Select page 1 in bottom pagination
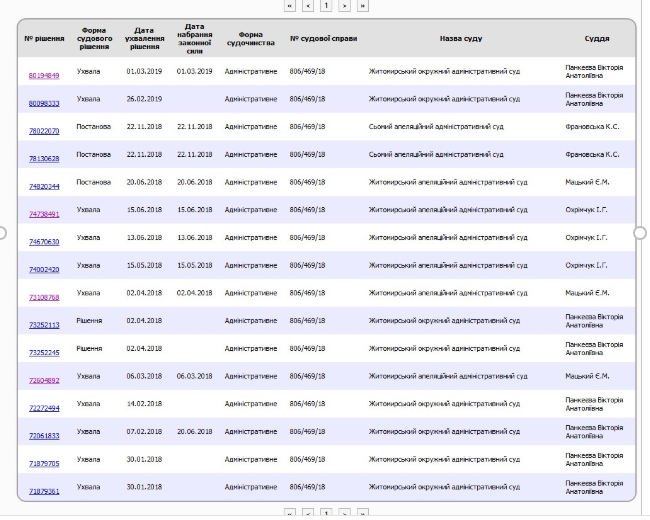The width and height of the screenshot is (650, 520). coord(326,513)
